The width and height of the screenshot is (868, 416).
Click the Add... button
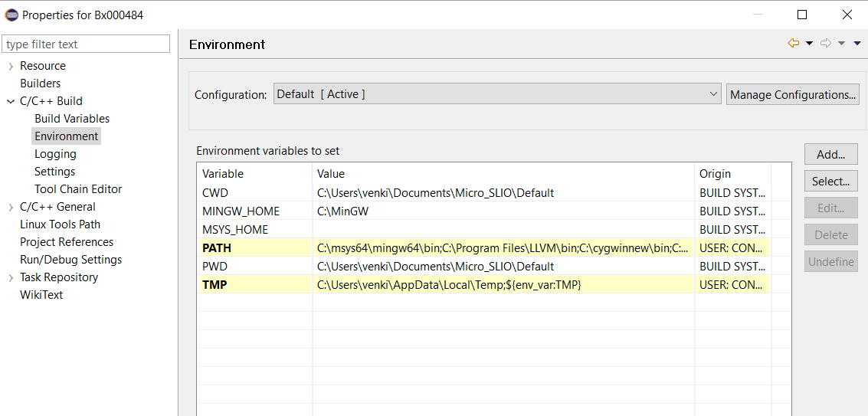coord(830,155)
